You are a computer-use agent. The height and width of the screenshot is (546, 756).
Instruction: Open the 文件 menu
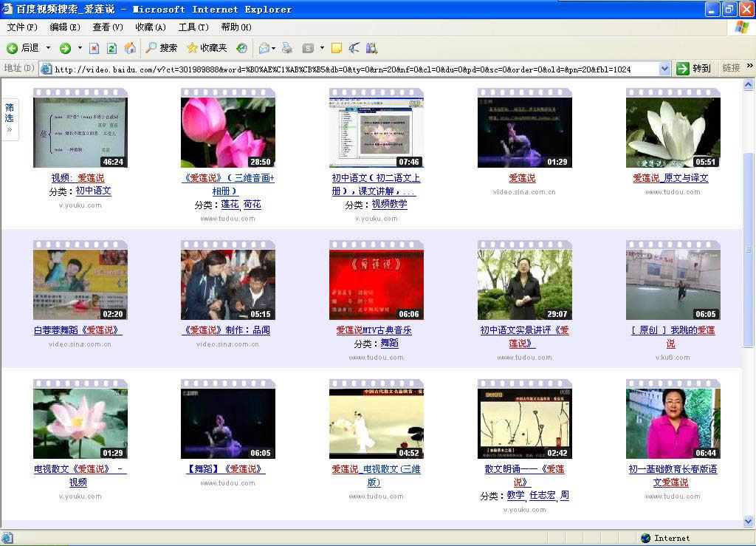click(19, 27)
